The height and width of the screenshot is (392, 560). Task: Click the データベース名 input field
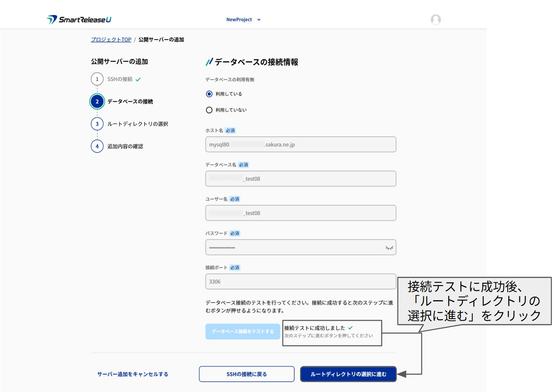click(x=301, y=179)
